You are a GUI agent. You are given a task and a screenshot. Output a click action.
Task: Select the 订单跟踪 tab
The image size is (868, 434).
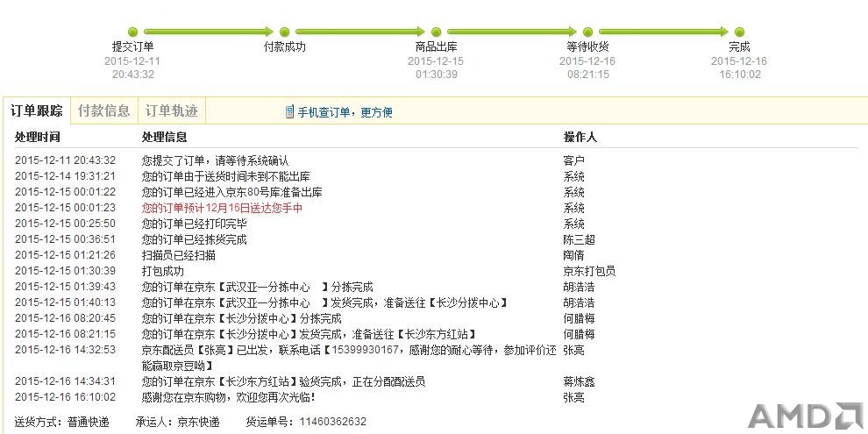[x=37, y=110]
